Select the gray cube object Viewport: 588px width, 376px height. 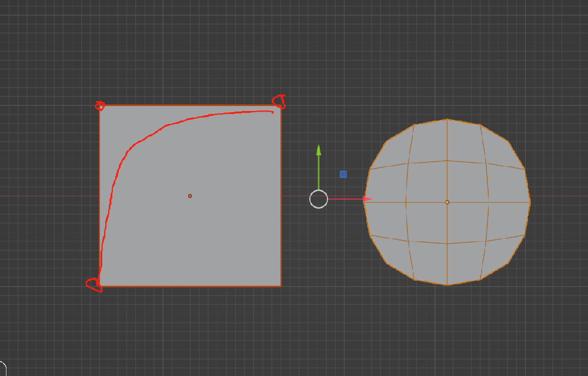[190, 196]
